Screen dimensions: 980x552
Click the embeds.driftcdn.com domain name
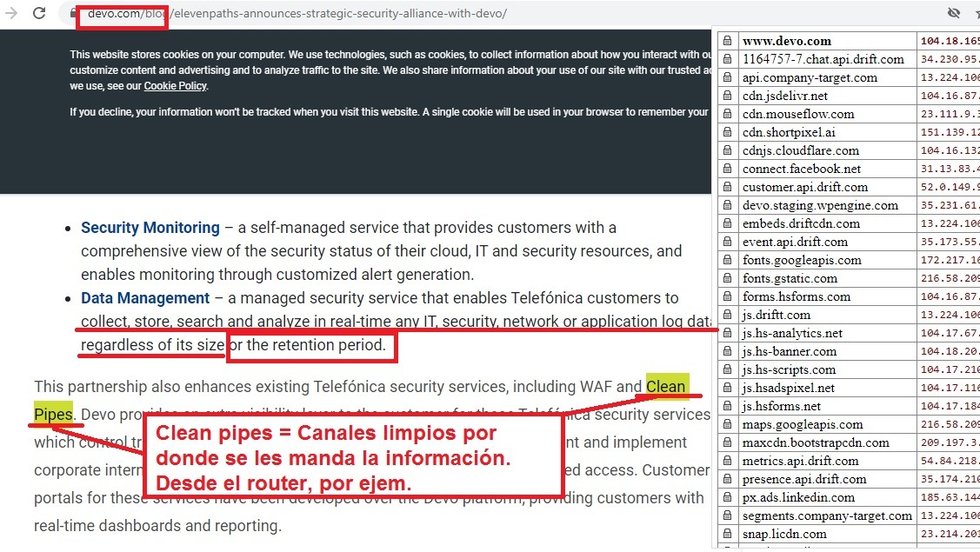801,223
